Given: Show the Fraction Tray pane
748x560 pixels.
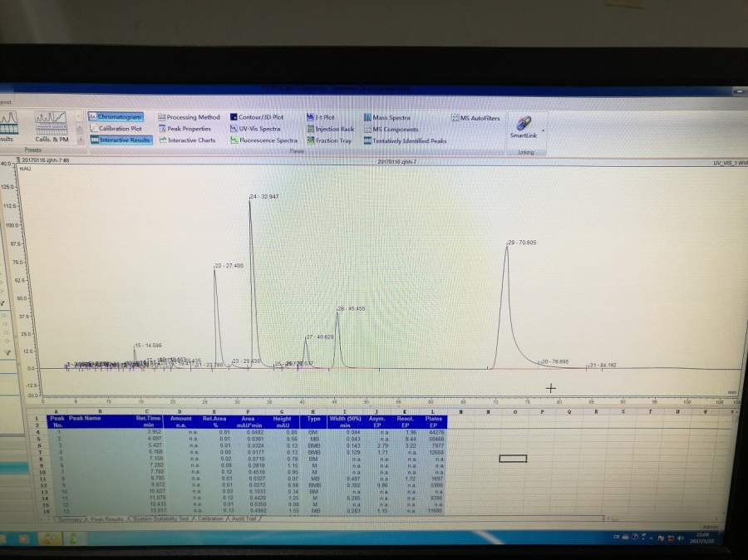Looking at the screenshot, I should coord(329,140).
